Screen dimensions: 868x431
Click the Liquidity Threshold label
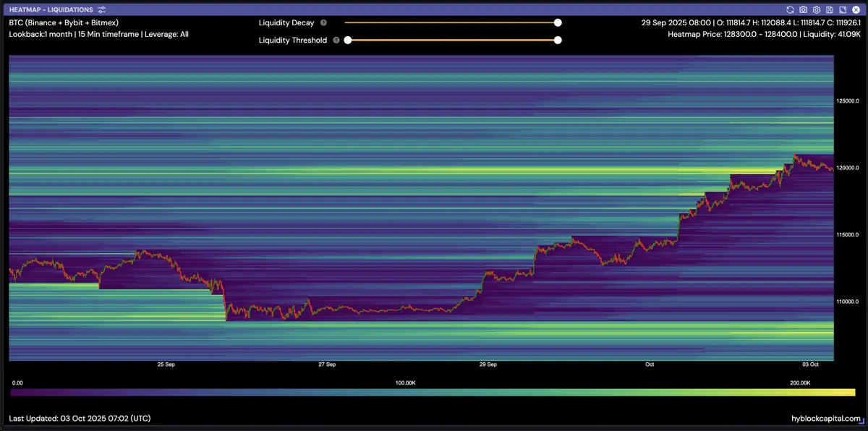293,40
